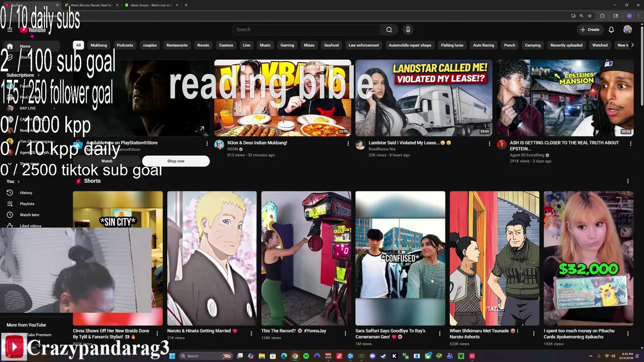Screen dimensions: 644x362
Task: Select the Law enforcement filter chip
Action: (364, 45)
